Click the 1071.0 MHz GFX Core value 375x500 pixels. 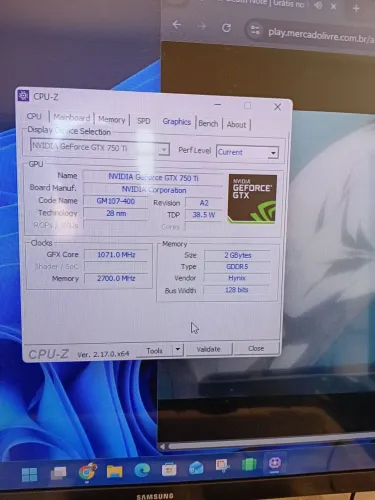pyautogui.click(x=116, y=255)
